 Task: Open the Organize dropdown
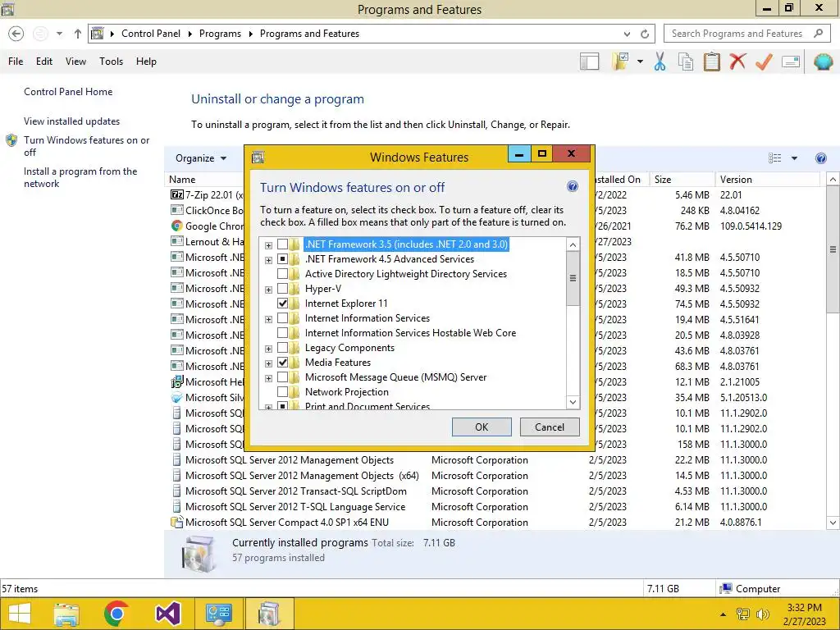pos(201,158)
